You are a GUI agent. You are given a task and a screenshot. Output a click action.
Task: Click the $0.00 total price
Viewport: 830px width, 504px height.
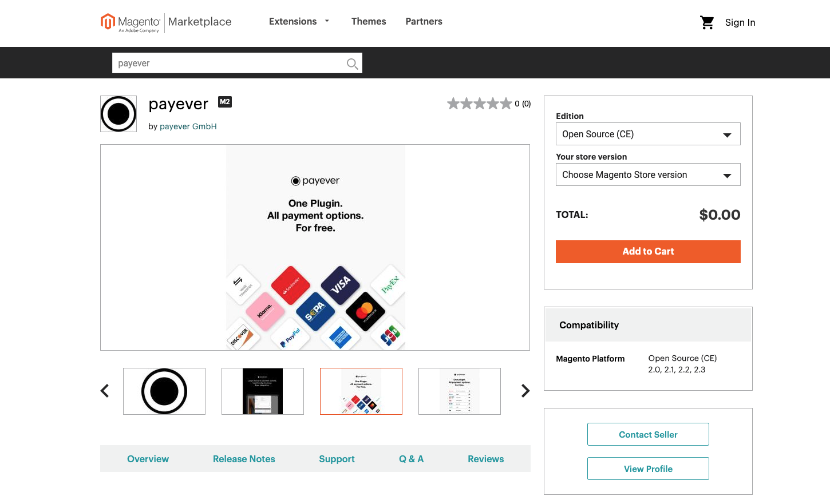pos(720,215)
